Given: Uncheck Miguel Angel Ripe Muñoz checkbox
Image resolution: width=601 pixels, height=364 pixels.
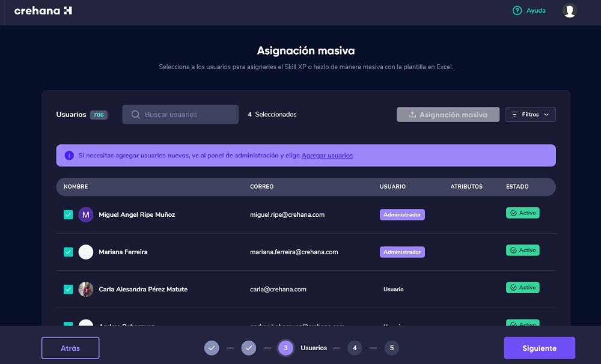Looking at the screenshot, I should click(x=68, y=214).
